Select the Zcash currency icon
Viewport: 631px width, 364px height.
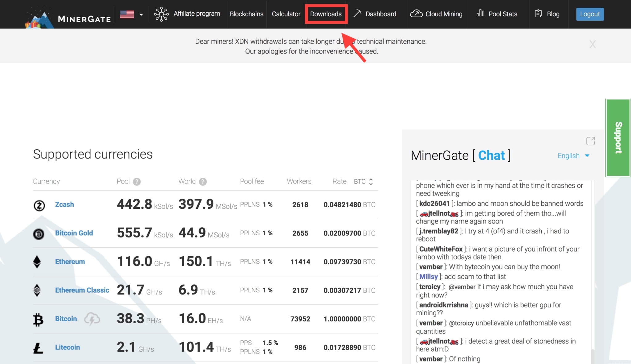(38, 205)
